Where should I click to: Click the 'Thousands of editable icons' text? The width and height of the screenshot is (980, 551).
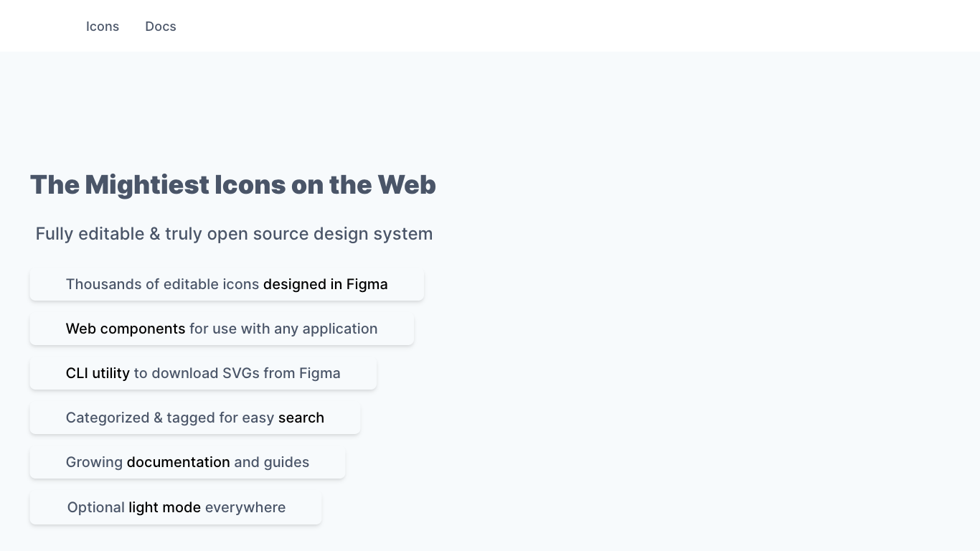[162, 284]
